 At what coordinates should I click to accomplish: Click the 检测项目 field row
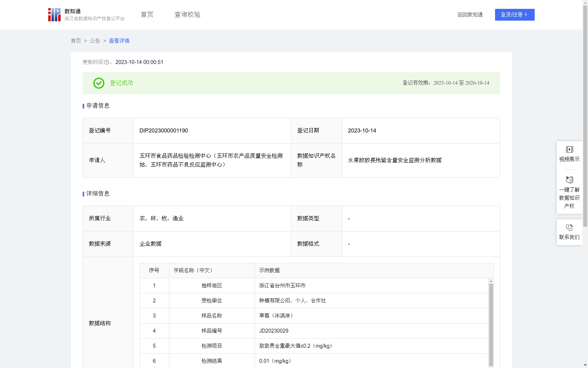314,346
